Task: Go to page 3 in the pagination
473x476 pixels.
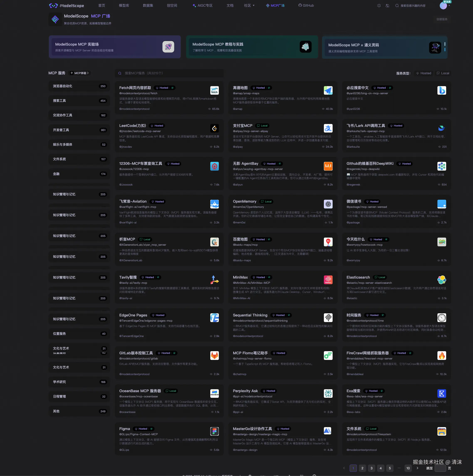Action: pyautogui.click(x=371, y=468)
